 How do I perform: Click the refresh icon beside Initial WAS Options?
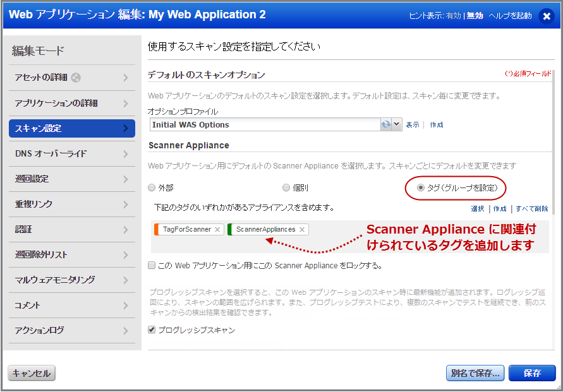[387, 125]
